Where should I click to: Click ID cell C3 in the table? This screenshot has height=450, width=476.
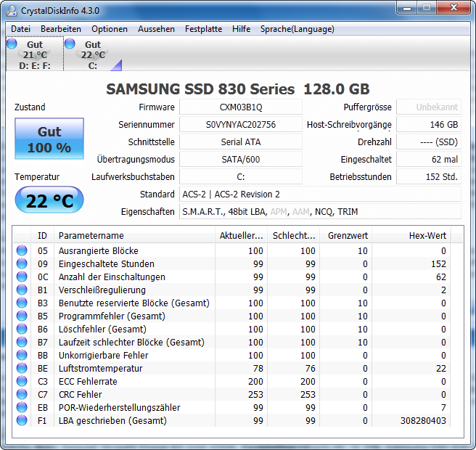[x=43, y=381]
